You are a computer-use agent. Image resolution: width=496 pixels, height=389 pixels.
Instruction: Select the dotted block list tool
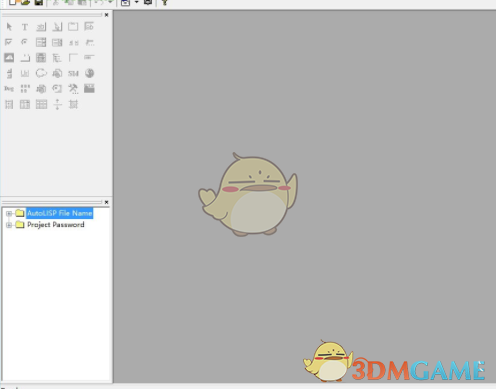(25, 89)
